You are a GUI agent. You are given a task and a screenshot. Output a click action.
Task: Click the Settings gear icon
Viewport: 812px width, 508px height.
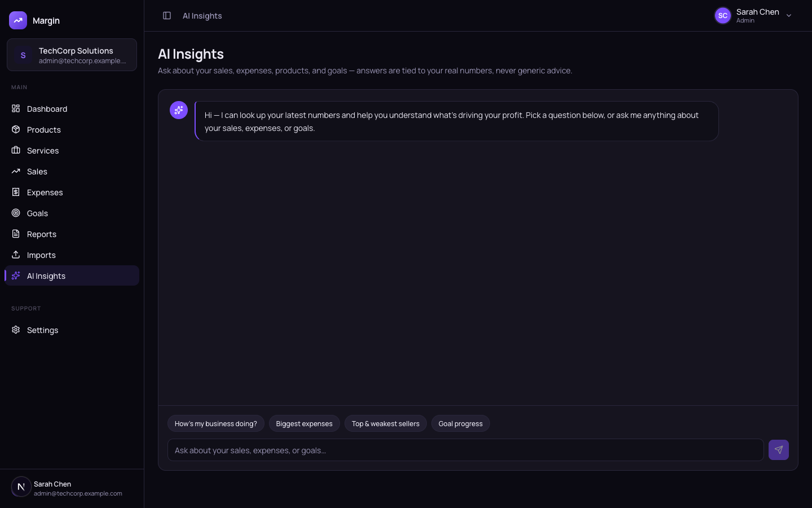[x=16, y=330]
